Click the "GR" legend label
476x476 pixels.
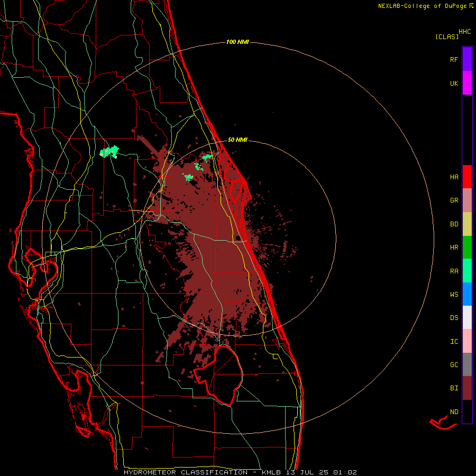tap(454, 200)
